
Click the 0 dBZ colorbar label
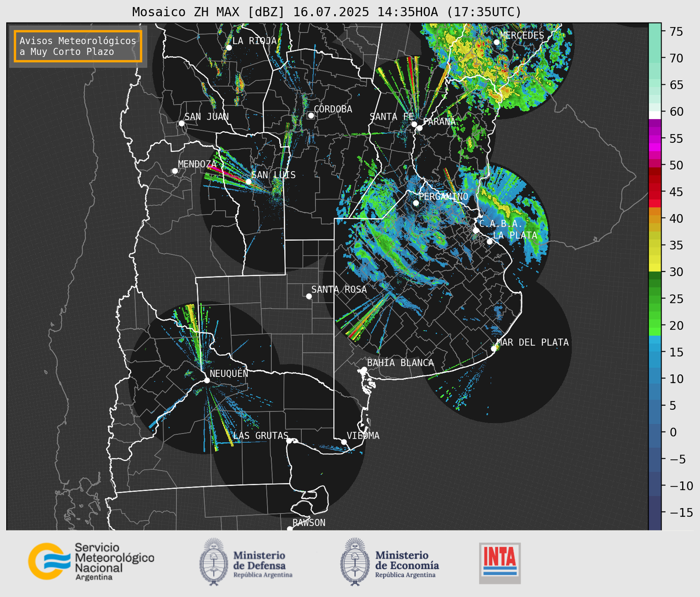point(673,432)
